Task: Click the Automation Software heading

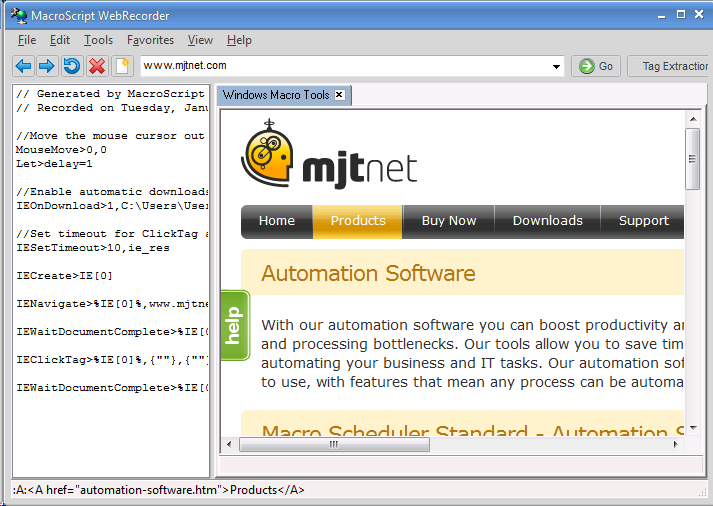Action: click(x=368, y=274)
